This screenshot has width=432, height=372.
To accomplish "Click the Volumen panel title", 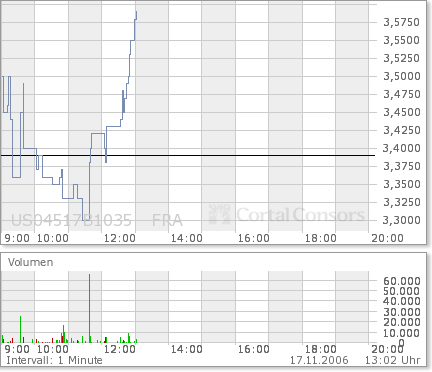I will pos(31,262).
